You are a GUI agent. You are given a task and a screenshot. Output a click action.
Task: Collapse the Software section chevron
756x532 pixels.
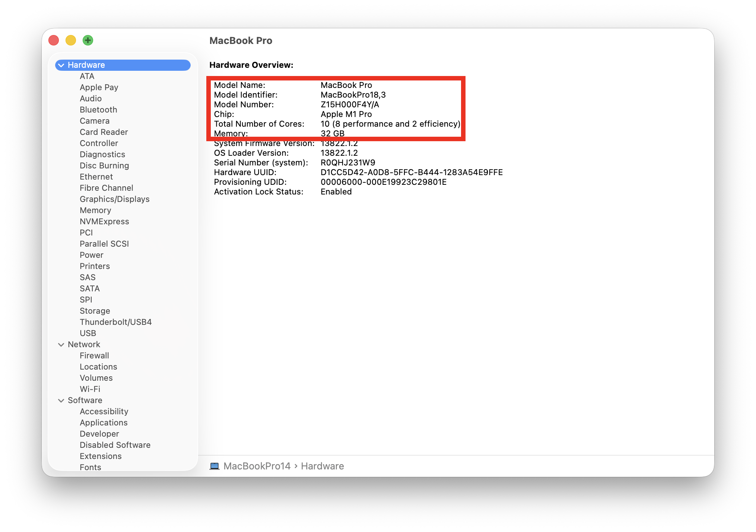point(61,400)
